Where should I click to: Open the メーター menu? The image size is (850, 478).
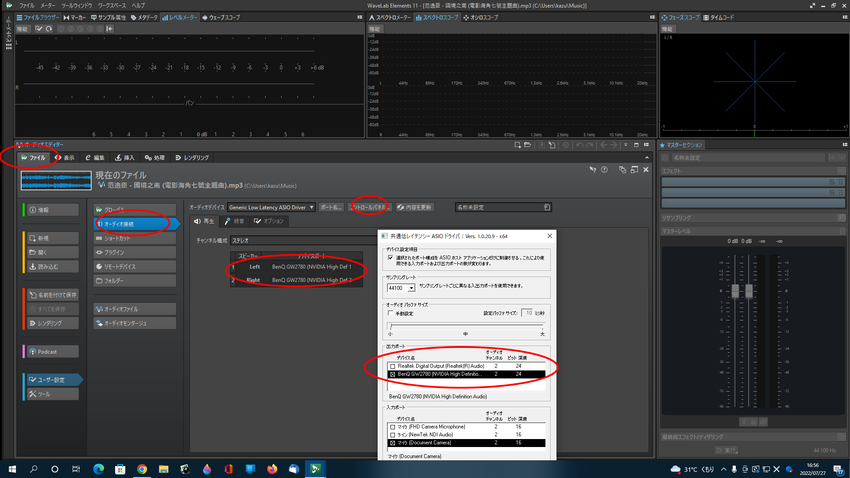tap(48, 5)
